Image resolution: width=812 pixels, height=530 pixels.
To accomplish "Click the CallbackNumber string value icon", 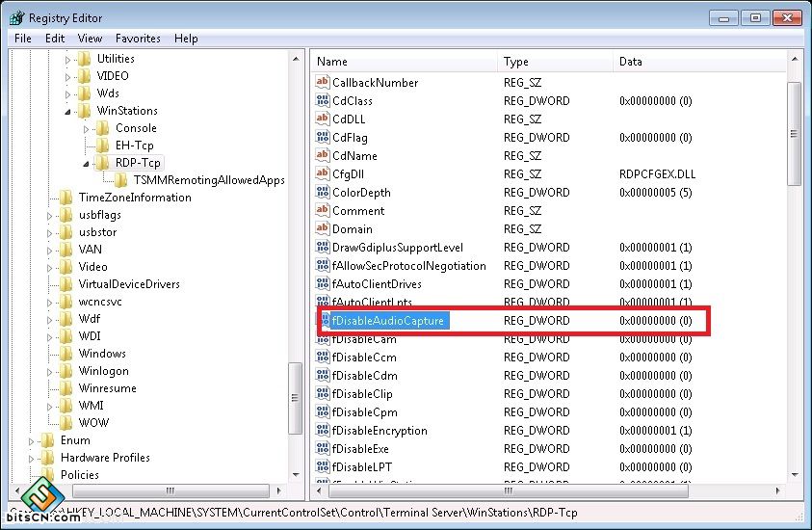I will (322, 82).
